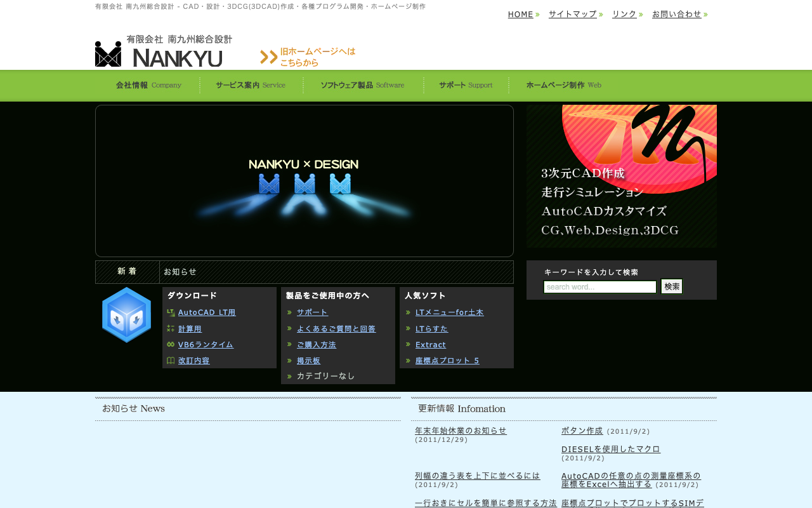This screenshot has height=508, width=812.
Task: Open the サービス案内 Service menu
Action: pos(251,85)
